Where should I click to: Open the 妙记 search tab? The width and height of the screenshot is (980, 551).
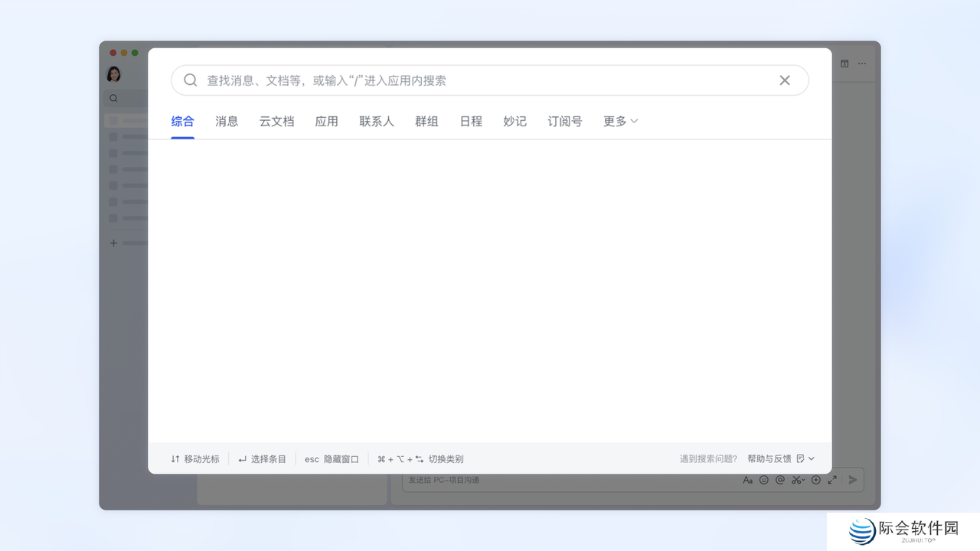coord(514,121)
